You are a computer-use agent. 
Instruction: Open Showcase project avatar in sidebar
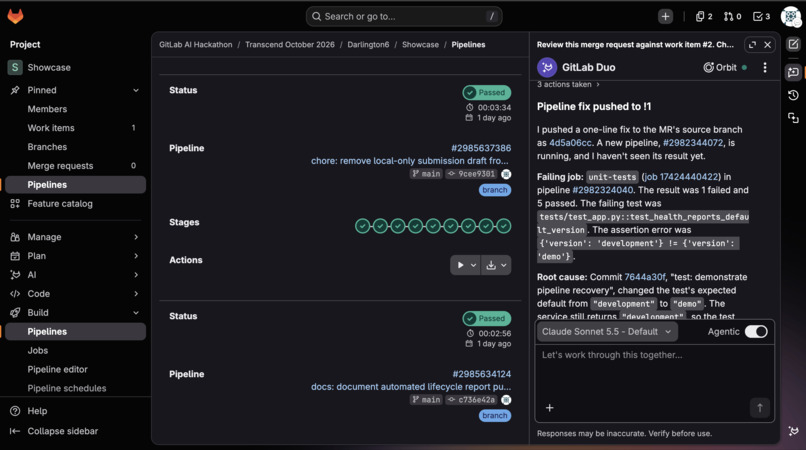pos(15,67)
